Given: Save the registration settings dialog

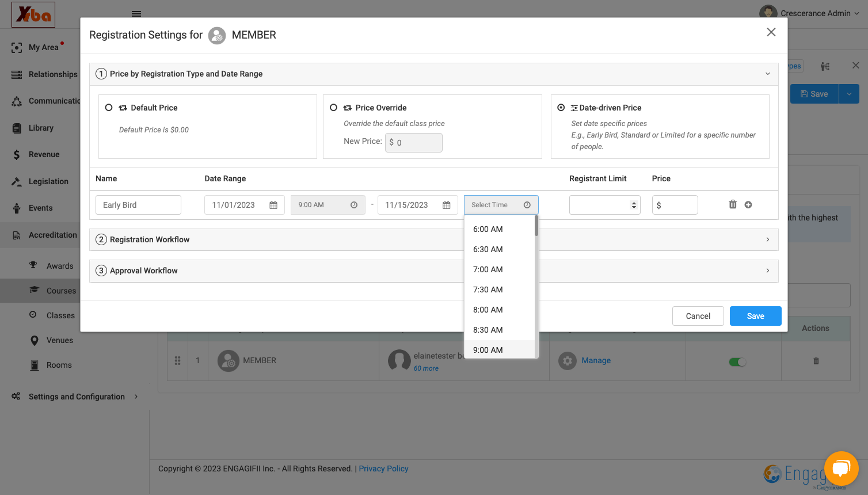Looking at the screenshot, I should pyautogui.click(x=756, y=316).
